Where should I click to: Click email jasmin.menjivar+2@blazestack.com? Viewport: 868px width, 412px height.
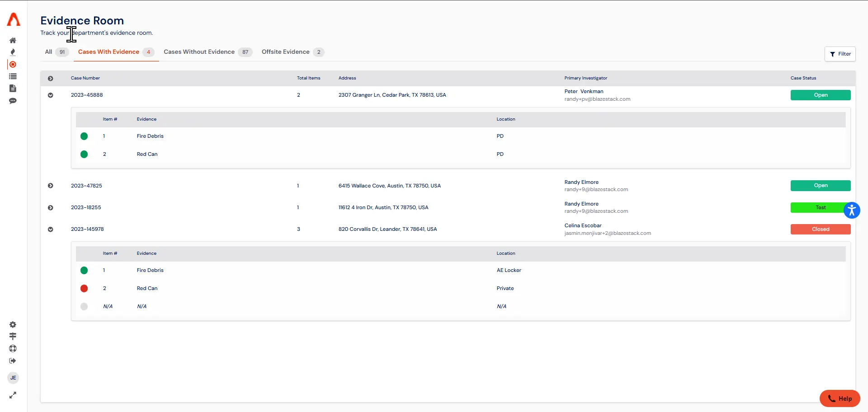(608, 233)
